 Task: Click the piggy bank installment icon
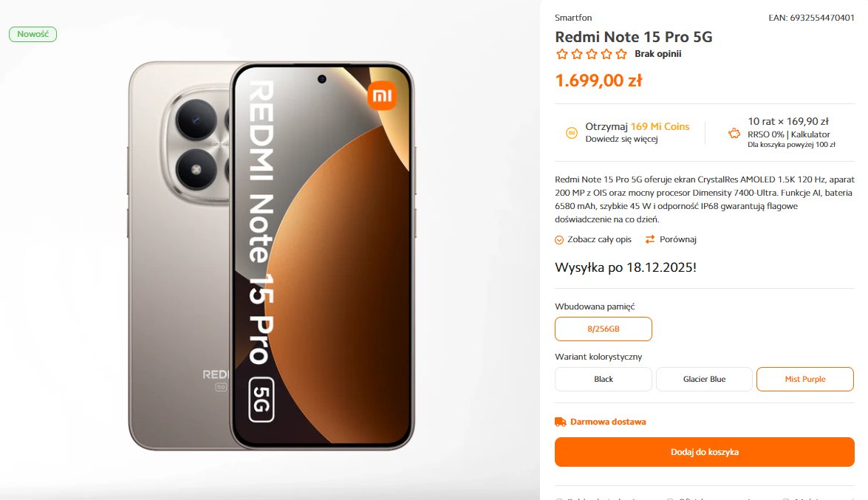coord(734,133)
